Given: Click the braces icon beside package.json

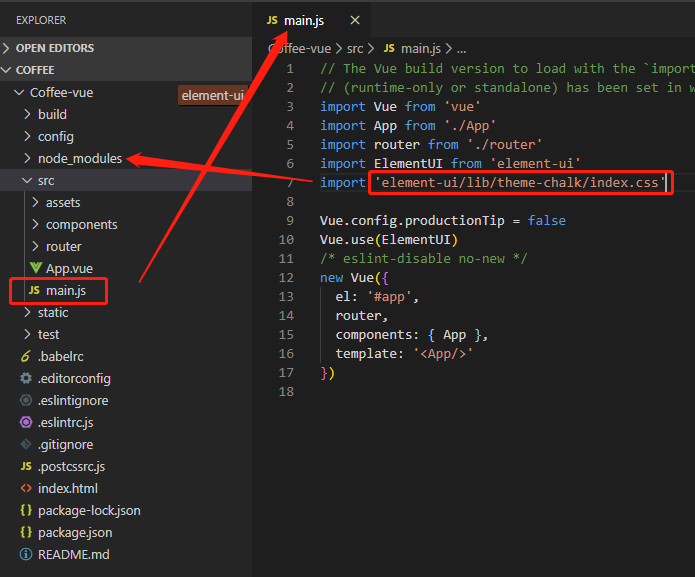Looking at the screenshot, I should [26, 532].
